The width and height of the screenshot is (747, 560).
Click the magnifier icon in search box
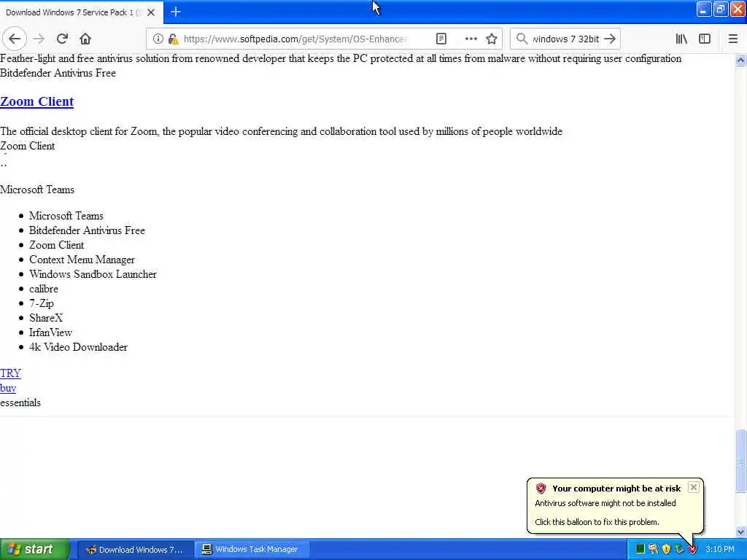pos(522,39)
